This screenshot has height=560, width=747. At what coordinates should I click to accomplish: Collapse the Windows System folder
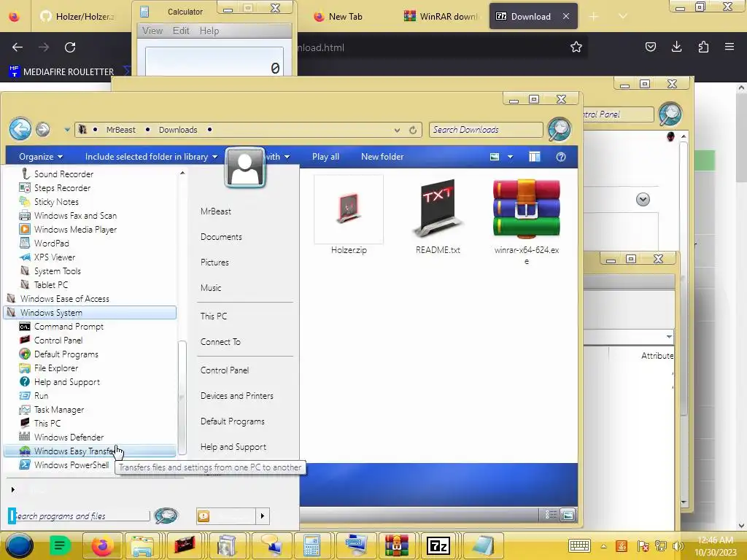[x=90, y=313]
